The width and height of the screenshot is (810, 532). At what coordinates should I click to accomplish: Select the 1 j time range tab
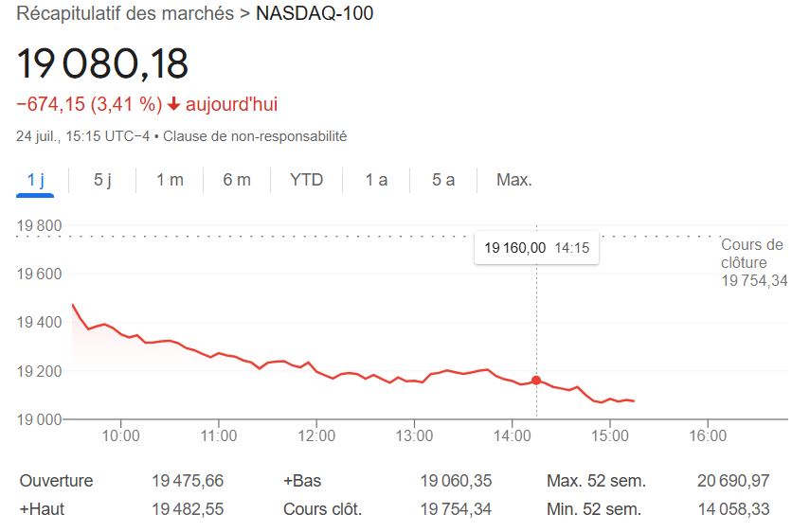coord(36,180)
